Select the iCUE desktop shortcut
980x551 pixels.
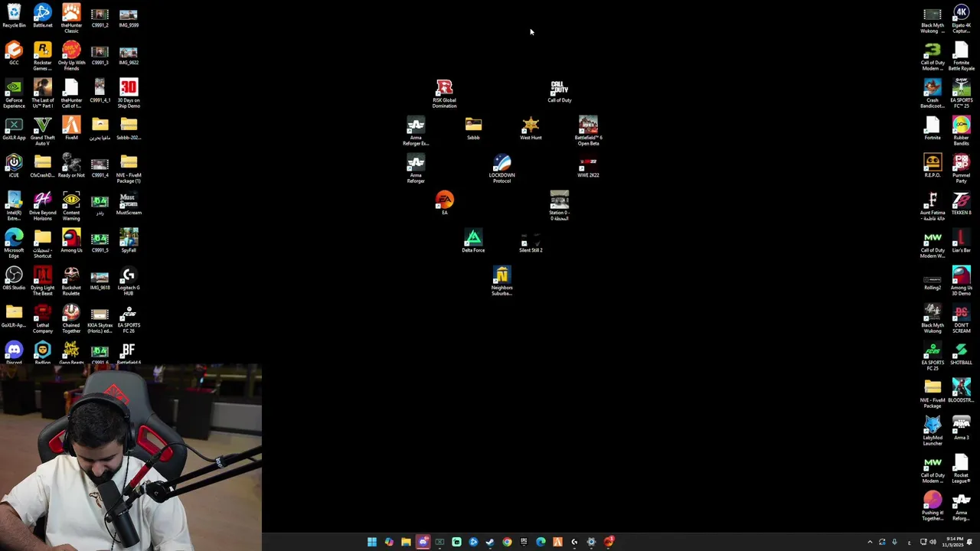coord(14,166)
